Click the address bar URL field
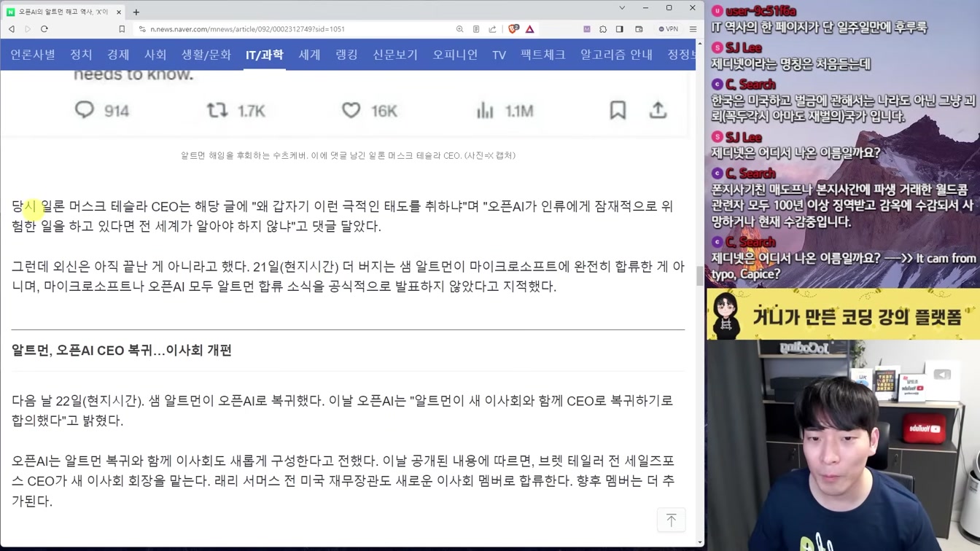The width and height of the screenshot is (980, 551). 292,29
